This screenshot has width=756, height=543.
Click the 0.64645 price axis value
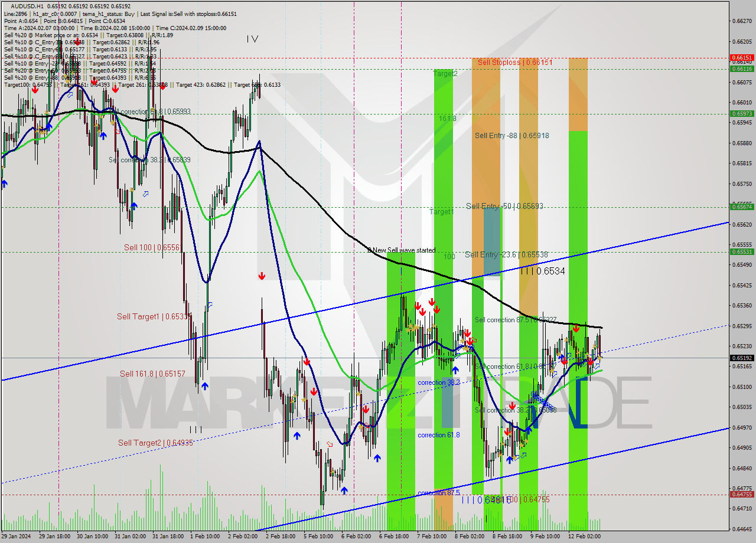(742, 529)
